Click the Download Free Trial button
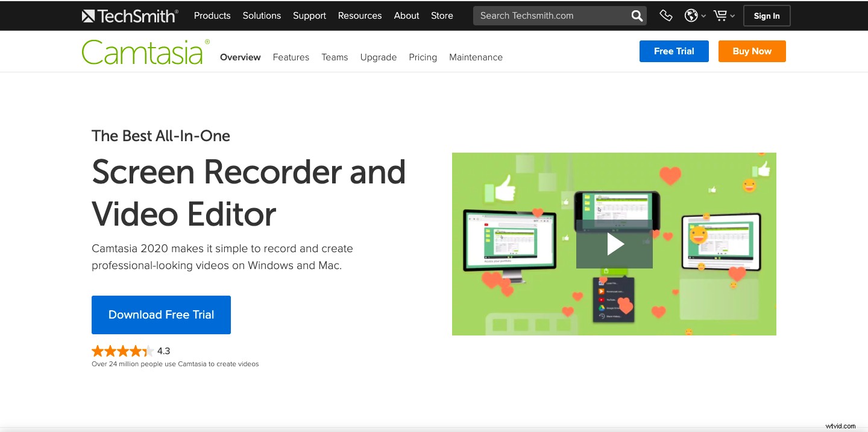This screenshot has height=432, width=868. [161, 314]
